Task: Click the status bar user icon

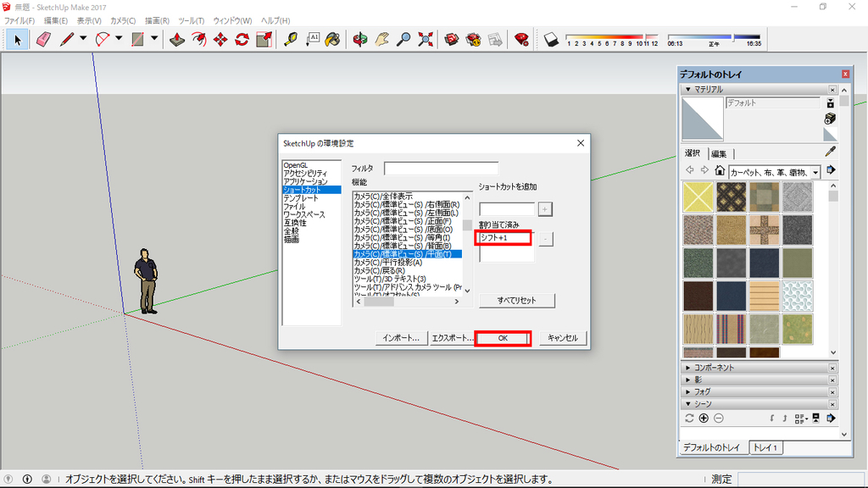Action: pyautogui.click(x=47, y=480)
